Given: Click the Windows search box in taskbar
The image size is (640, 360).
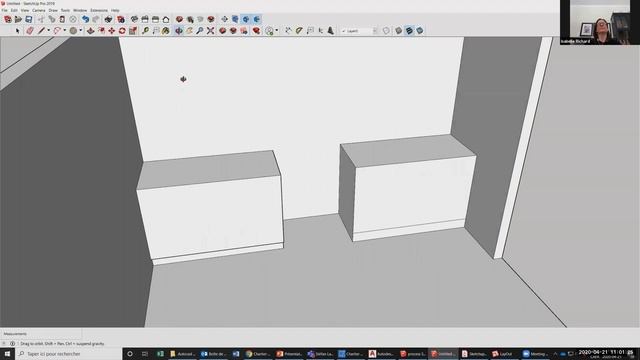Looking at the screenshot, I should point(69,354).
